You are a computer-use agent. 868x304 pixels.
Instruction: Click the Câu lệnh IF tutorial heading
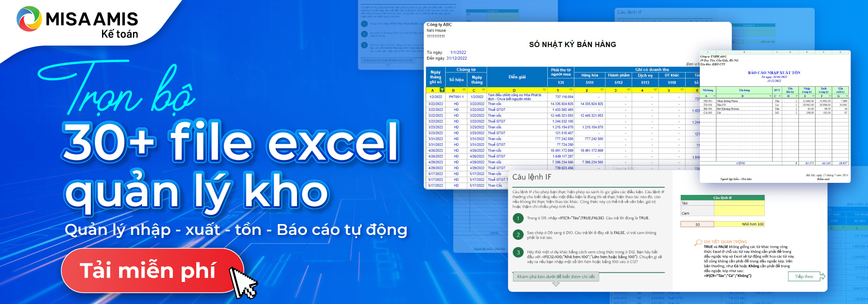pos(531,177)
